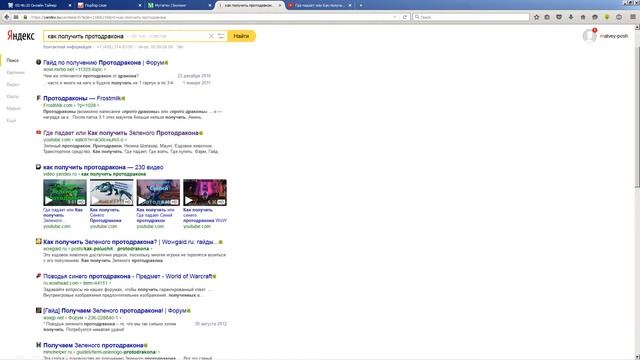Open Yandex advanced search settings icon
This screenshot has width=640, height=360.
tap(221, 36)
